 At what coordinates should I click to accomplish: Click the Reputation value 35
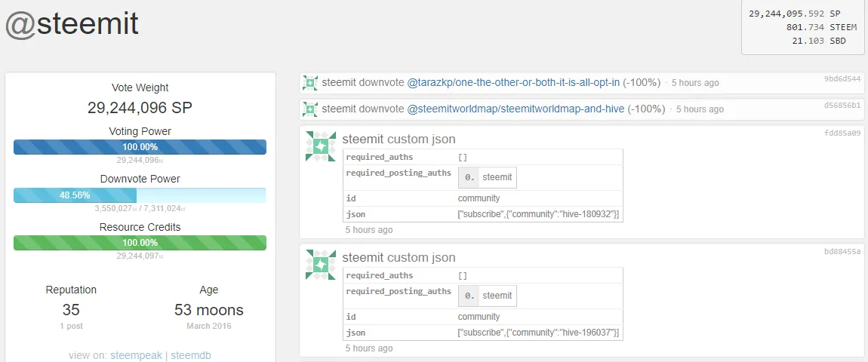(71, 309)
